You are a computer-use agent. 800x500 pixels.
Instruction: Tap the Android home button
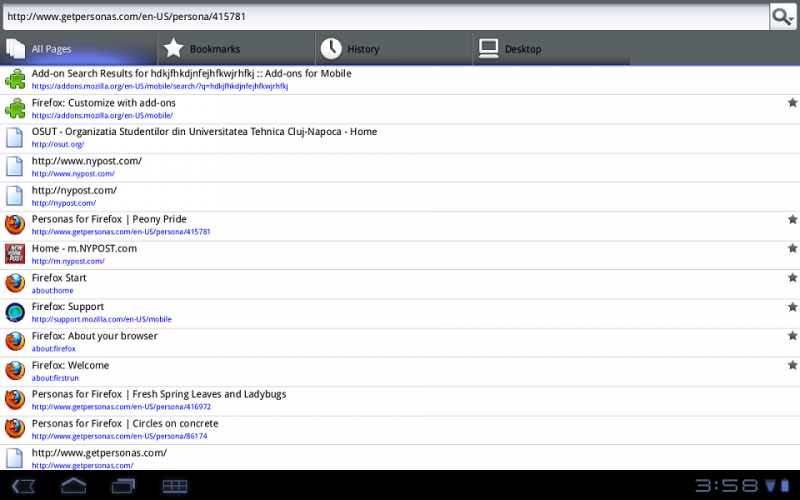[x=73, y=486]
